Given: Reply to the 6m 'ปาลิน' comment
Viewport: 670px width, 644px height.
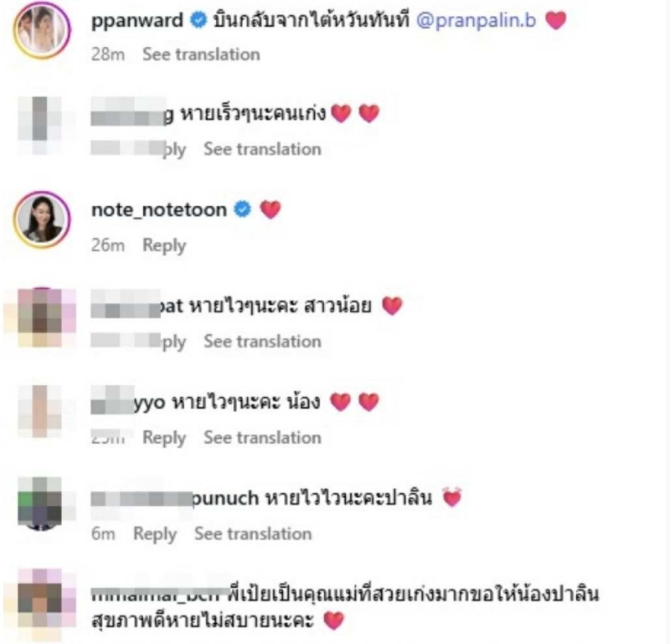Looking at the screenshot, I should (x=155, y=533).
